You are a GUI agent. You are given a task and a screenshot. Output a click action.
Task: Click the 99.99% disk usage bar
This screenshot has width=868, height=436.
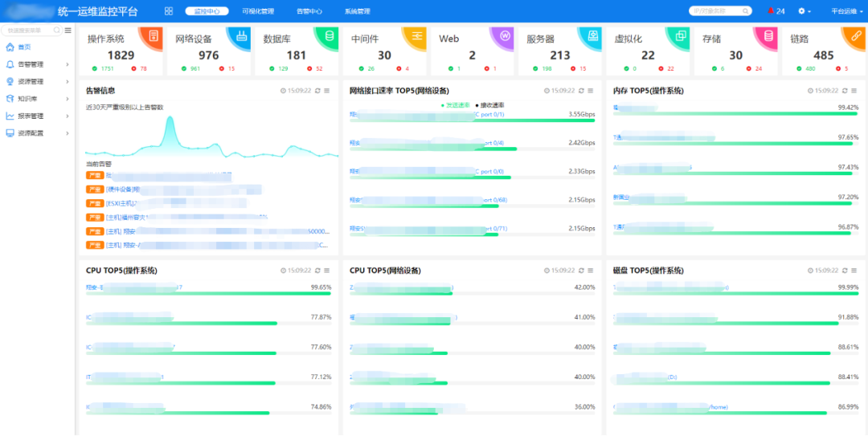735,293
